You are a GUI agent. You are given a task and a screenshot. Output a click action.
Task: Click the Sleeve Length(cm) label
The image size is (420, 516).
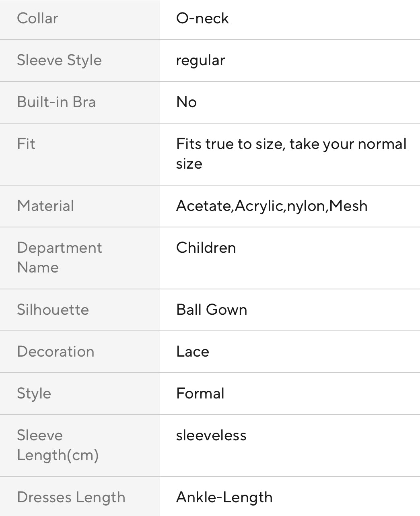pyautogui.click(x=58, y=445)
